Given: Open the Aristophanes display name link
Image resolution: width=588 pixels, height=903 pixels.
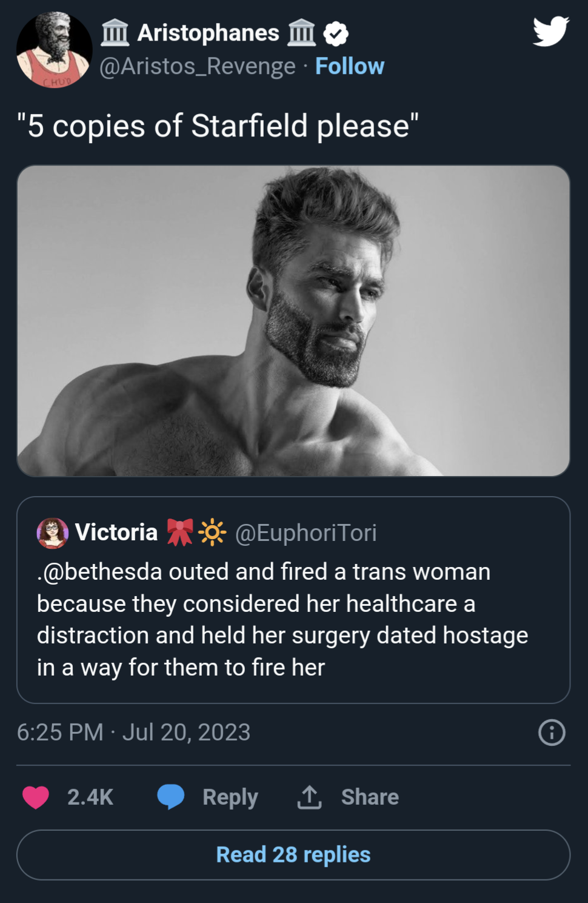Looking at the screenshot, I should 209,33.
